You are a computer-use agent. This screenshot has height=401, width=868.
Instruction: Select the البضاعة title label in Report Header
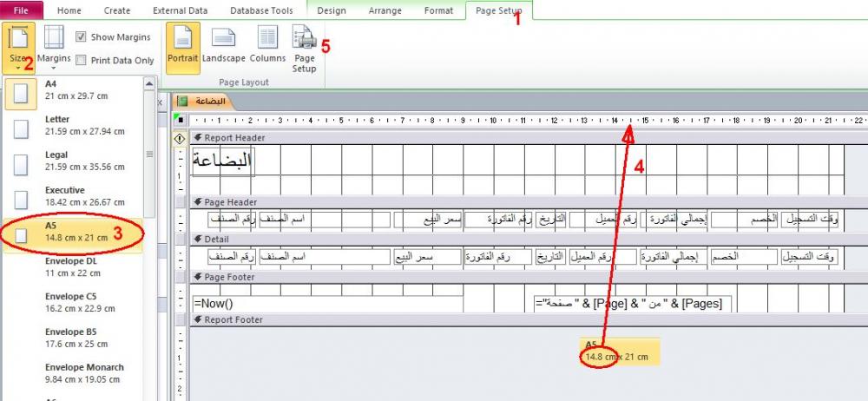(223, 161)
